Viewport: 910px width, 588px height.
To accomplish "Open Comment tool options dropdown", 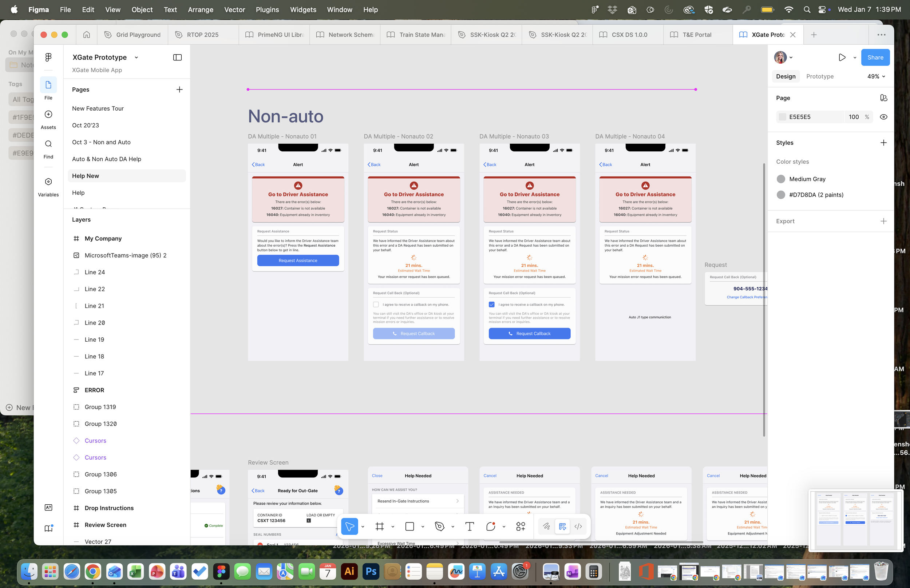I will [504, 527].
